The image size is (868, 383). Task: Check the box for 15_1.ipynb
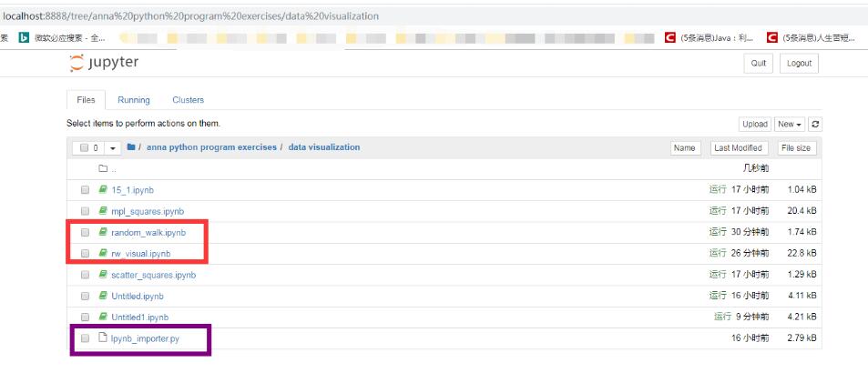(x=85, y=190)
